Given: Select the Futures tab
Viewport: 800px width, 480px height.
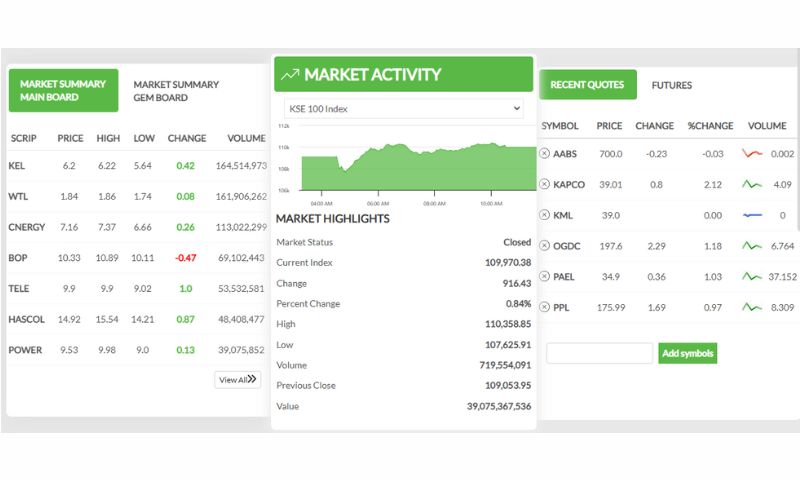Looking at the screenshot, I should (x=671, y=85).
